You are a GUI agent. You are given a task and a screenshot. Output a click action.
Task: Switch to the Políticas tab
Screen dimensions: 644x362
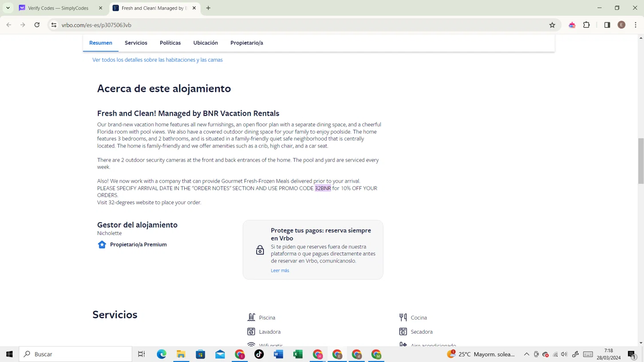(x=170, y=43)
